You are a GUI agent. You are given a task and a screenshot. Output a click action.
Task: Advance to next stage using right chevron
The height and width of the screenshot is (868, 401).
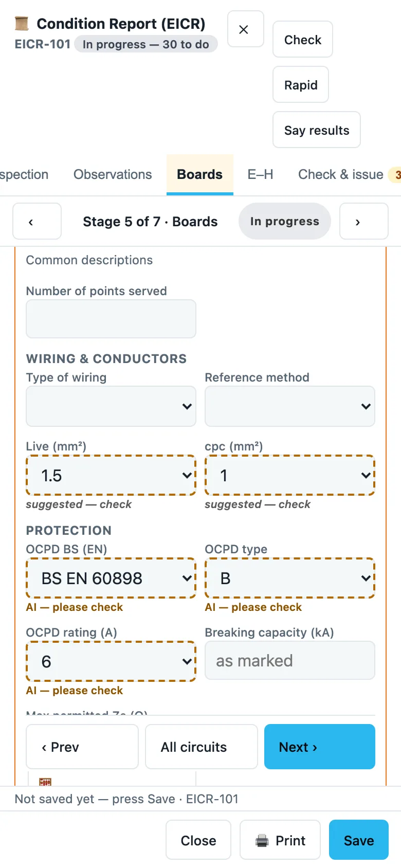(x=363, y=221)
